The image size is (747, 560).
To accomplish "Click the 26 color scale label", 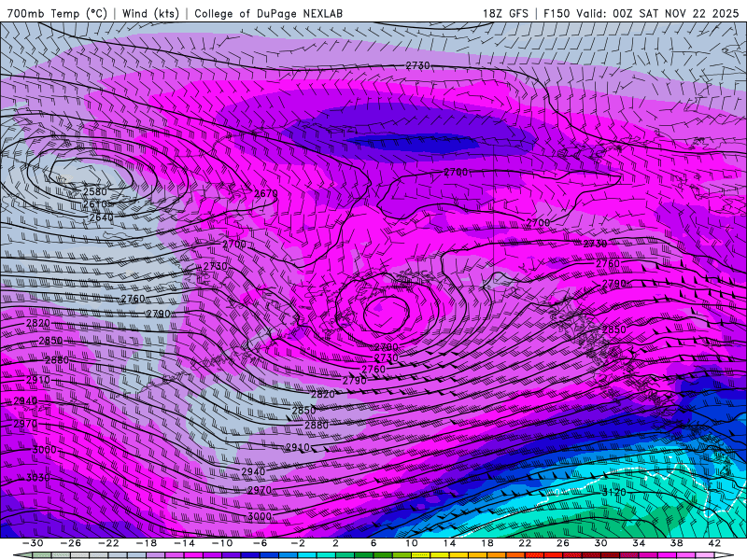I will tap(563, 543).
